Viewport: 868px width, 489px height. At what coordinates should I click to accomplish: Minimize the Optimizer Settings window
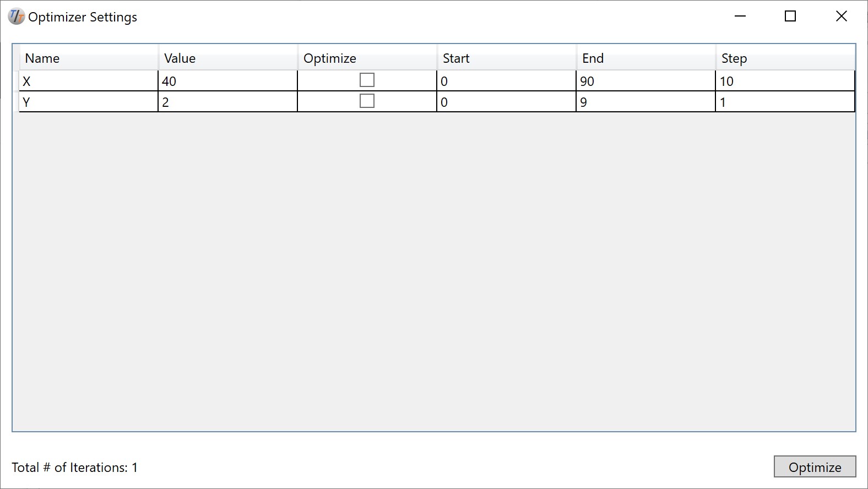[740, 17]
